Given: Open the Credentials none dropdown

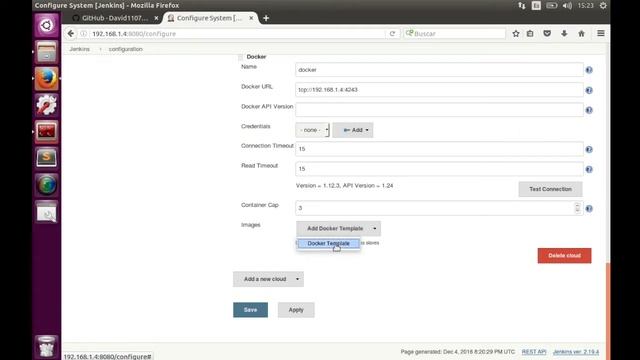Looking at the screenshot, I should click(313, 130).
